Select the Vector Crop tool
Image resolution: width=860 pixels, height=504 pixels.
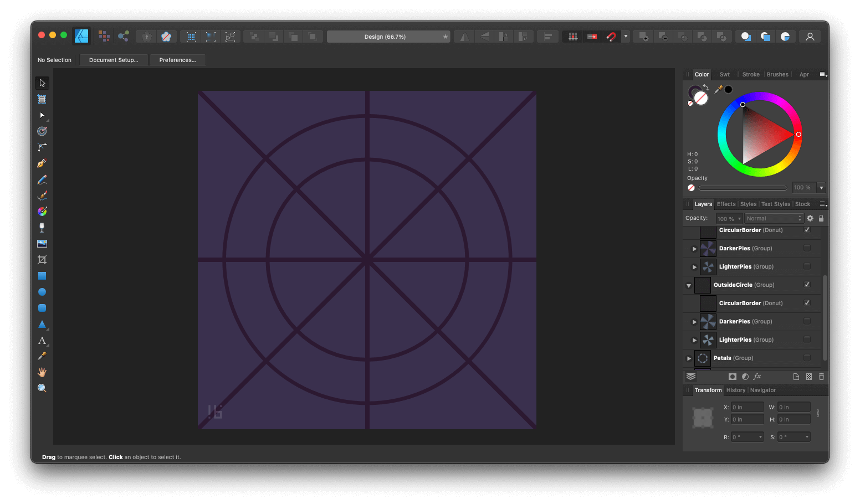42,259
